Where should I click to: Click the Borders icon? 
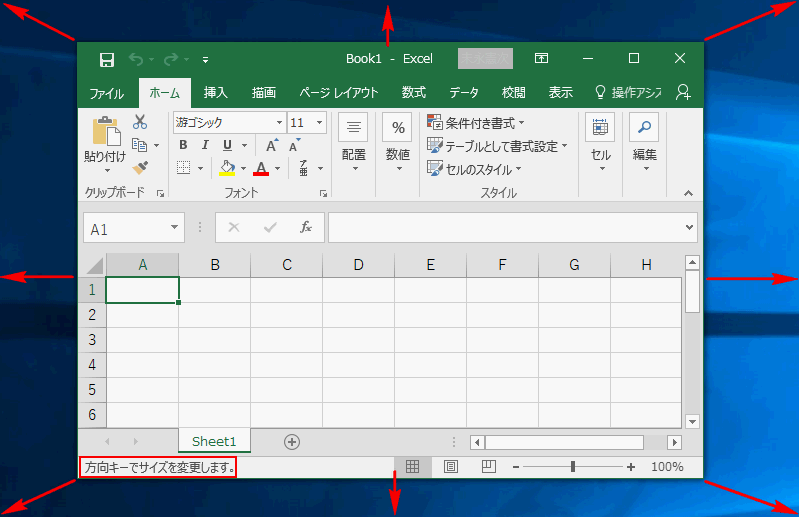point(183,168)
